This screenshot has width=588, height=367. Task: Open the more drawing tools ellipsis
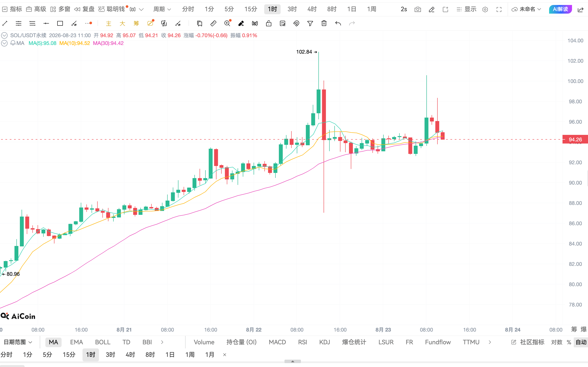point(88,23)
